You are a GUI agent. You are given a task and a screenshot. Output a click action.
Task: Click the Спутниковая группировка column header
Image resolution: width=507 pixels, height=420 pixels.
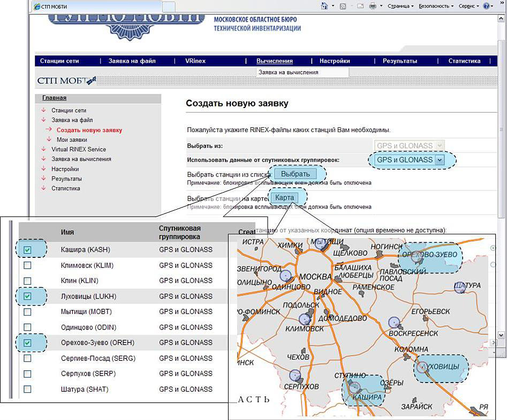[179, 232]
